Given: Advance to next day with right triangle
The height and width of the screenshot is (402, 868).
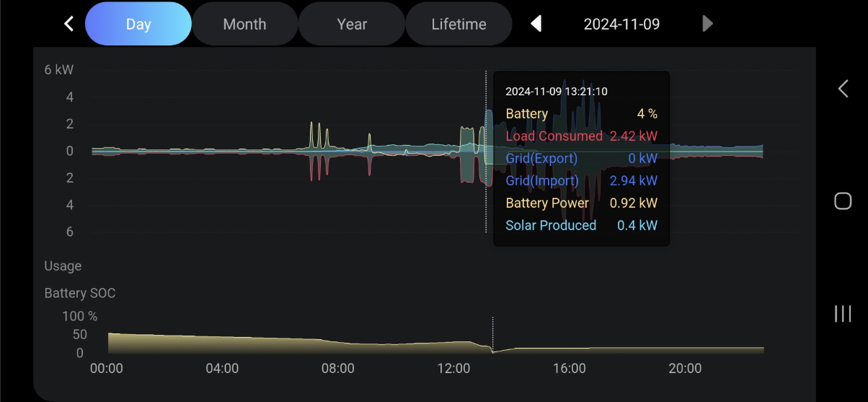Looking at the screenshot, I should 707,24.
